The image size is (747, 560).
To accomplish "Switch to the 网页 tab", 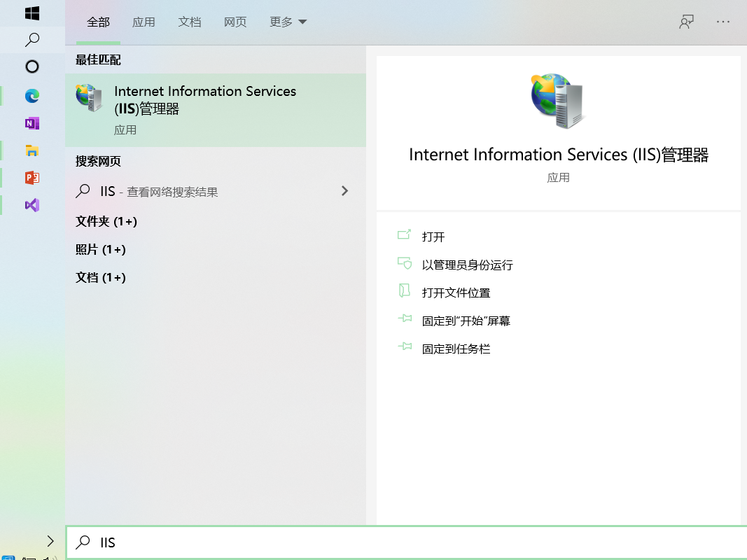I will click(235, 22).
